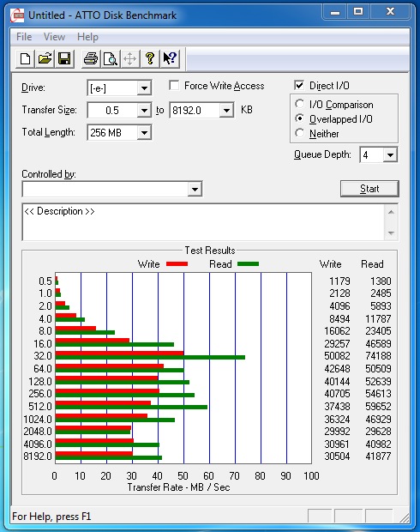The width and height of the screenshot is (420, 532).
Task: Select the Neither radio button
Action: click(299, 133)
